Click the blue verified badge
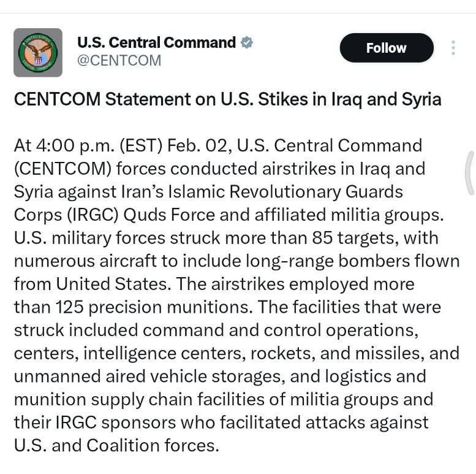Viewport: 476px width, 474px height. [x=247, y=43]
